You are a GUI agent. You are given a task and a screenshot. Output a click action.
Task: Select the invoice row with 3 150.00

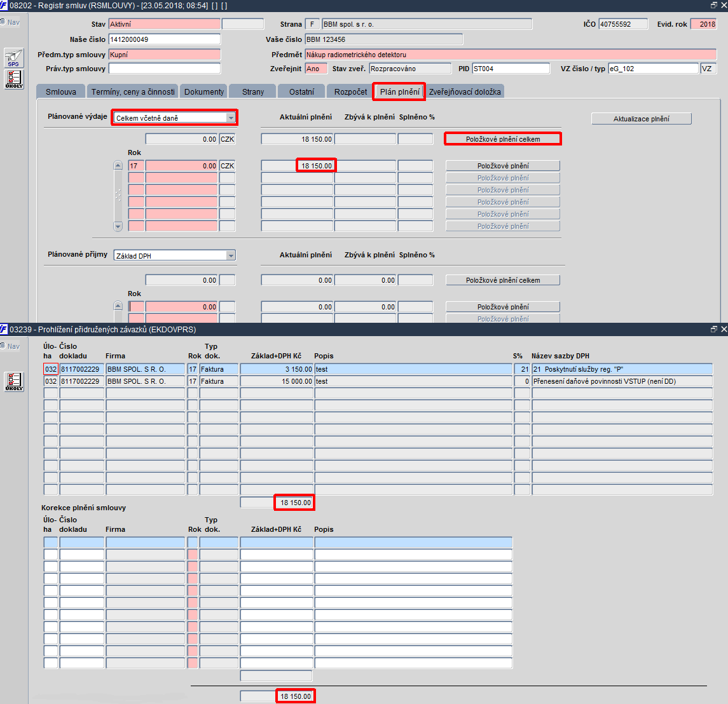point(378,369)
